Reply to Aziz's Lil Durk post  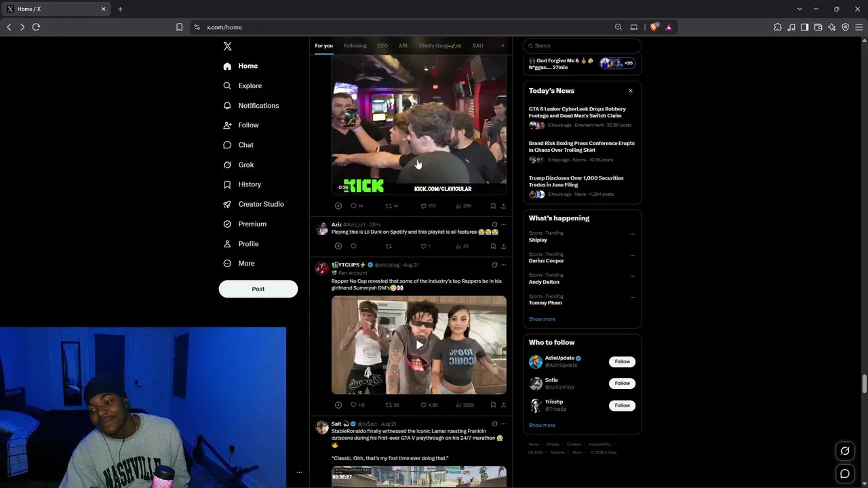click(x=353, y=246)
